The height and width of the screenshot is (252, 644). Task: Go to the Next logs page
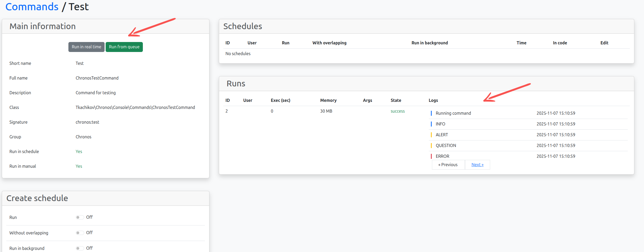[477, 165]
